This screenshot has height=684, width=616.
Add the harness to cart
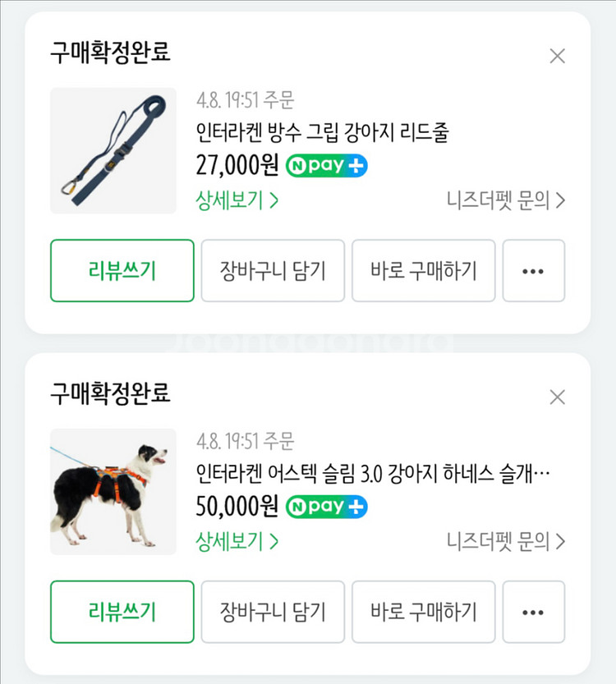pyautogui.click(x=273, y=612)
